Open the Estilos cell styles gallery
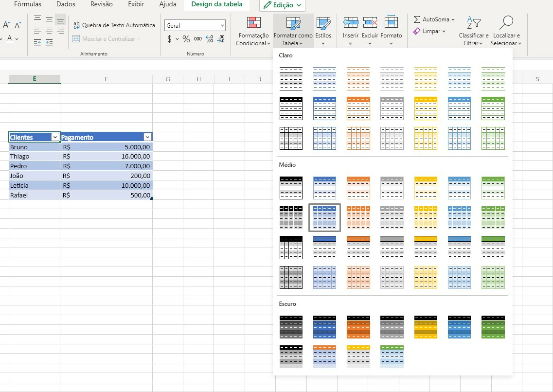 pyautogui.click(x=323, y=31)
